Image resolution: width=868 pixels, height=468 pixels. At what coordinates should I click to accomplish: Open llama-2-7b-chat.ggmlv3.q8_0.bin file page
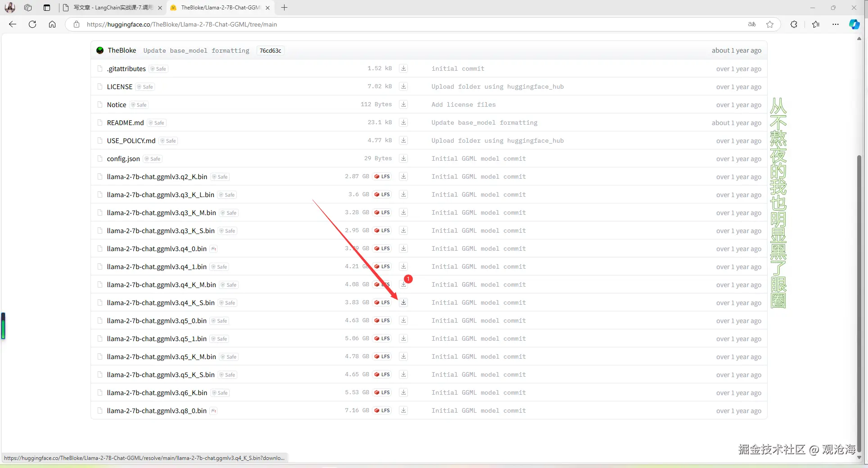coord(157,411)
